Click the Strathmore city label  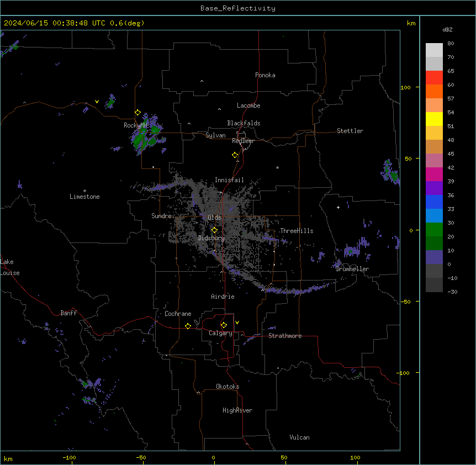click(285, 336)
